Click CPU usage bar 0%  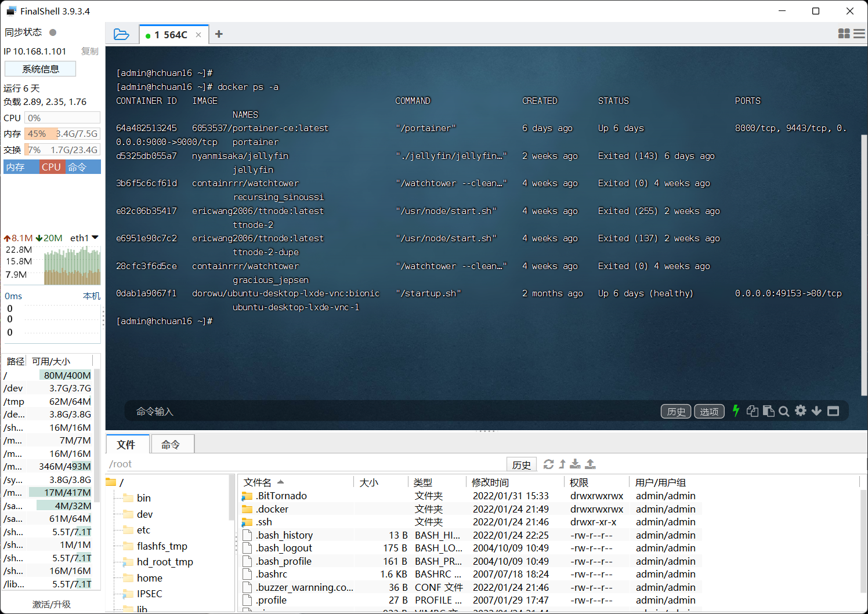(62, 118)
